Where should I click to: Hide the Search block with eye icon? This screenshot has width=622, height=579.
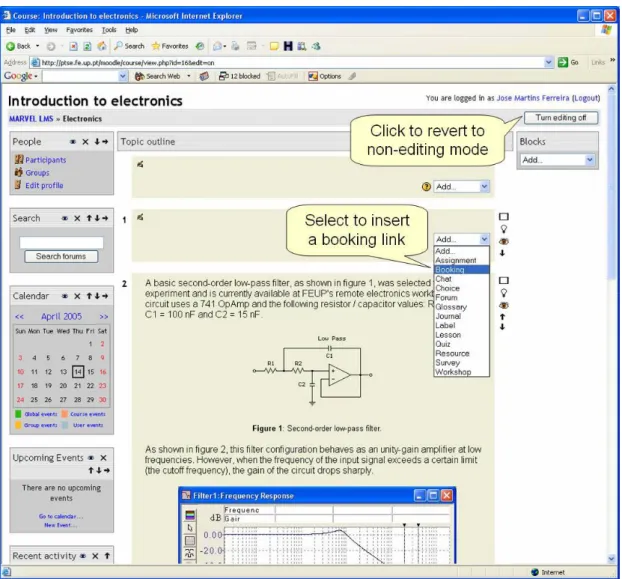(x=65, y=218)
